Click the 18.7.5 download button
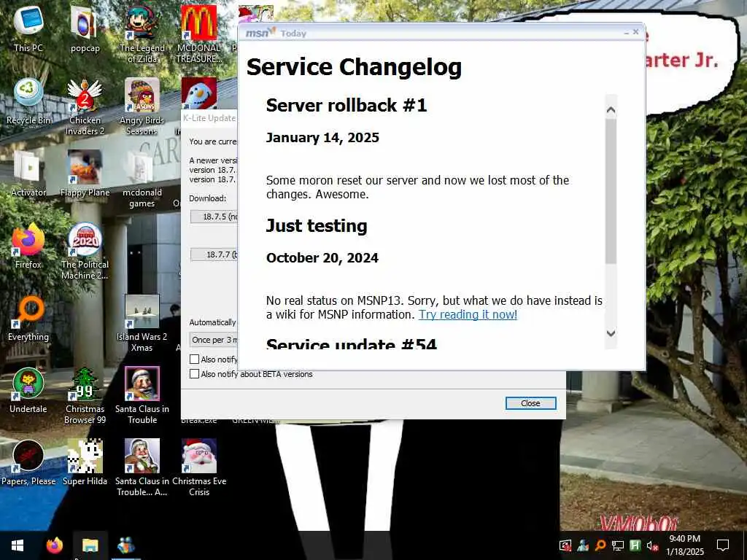Screen dimensions: 747x560 [x=214, y=217]
